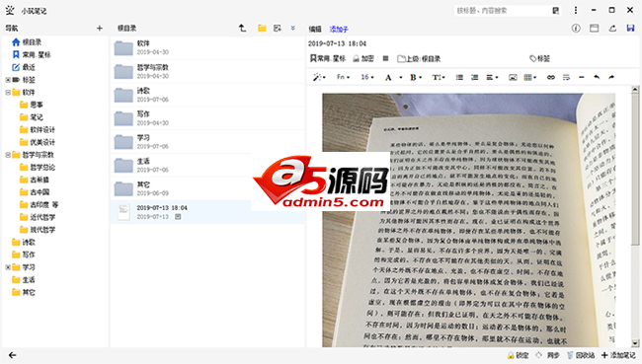The width and height of the screenshot is (642, 364).
Task: Switch to the 编辑 tab
Action: tap(315, 29)
